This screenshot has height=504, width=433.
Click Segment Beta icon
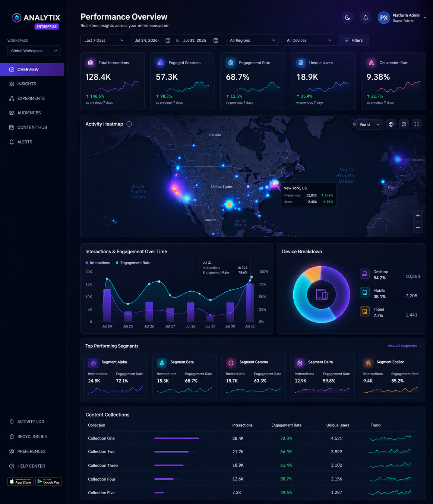click(x=162, y=363)
